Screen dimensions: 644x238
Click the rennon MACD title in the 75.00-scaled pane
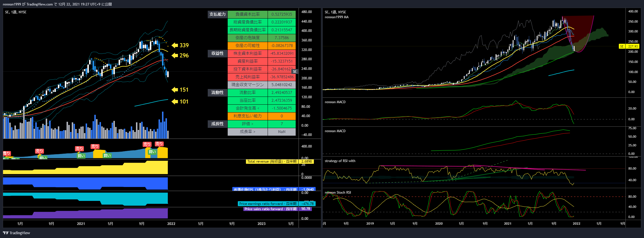coord(335,131)
